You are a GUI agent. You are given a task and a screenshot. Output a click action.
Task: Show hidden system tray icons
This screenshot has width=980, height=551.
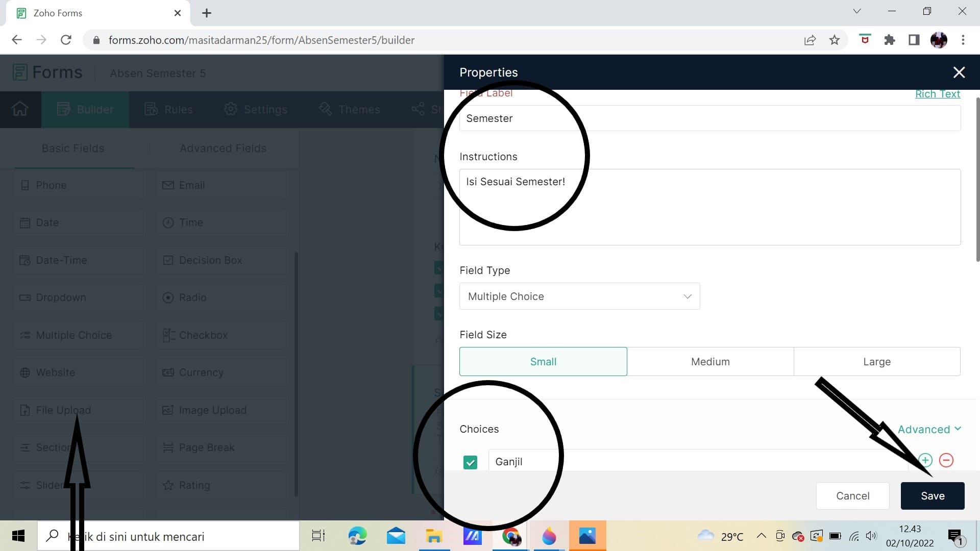tap(761, 536)
